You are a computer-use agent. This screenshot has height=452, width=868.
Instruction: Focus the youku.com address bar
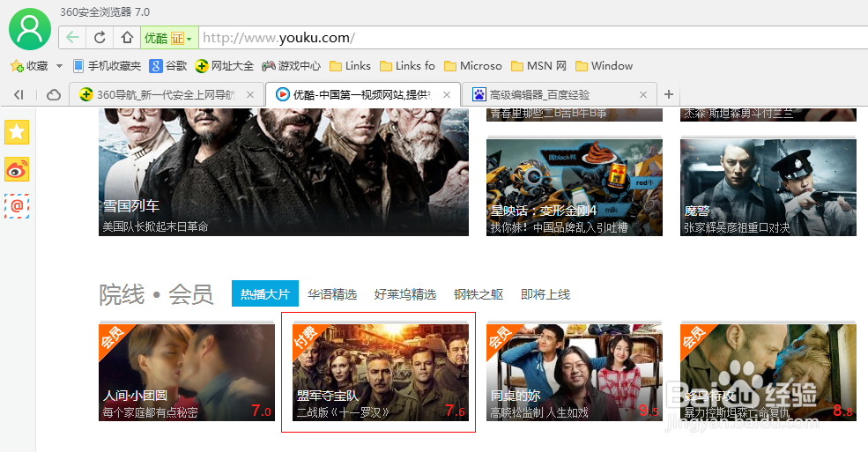[x=531, y=38]
